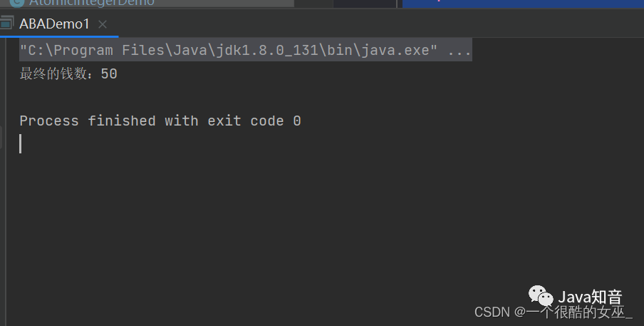Close the ABADemo1 run tab
The height and width of the screenshot is (326, 644).
[103, 24]
